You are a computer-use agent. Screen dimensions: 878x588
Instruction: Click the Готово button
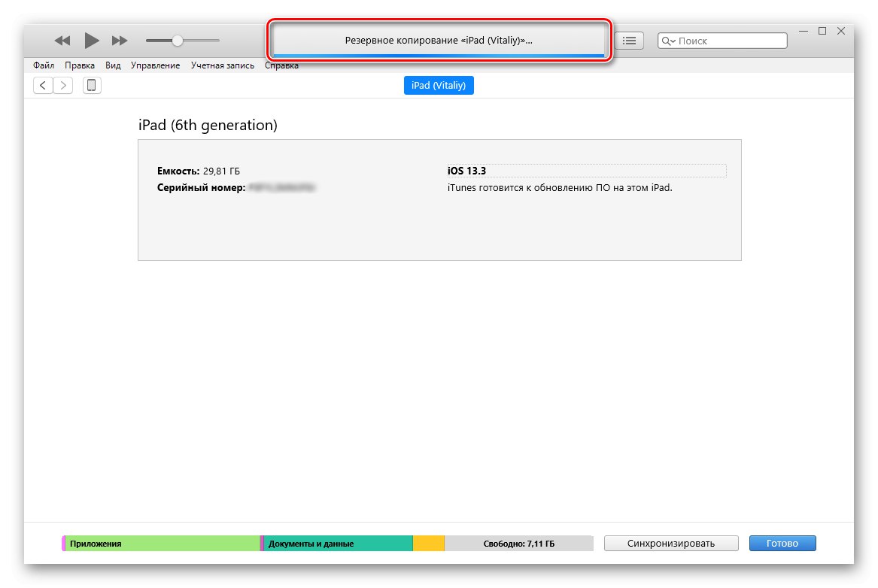782,544
